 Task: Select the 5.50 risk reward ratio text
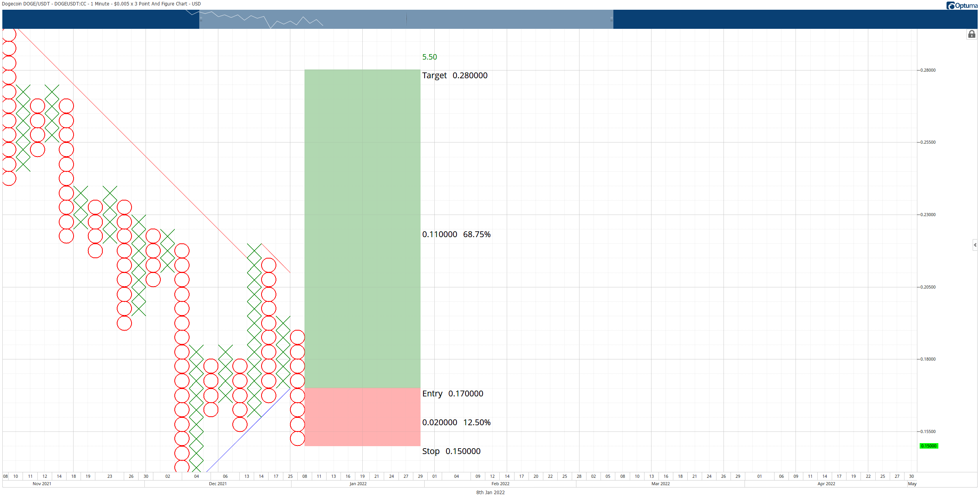click(430, 57)
